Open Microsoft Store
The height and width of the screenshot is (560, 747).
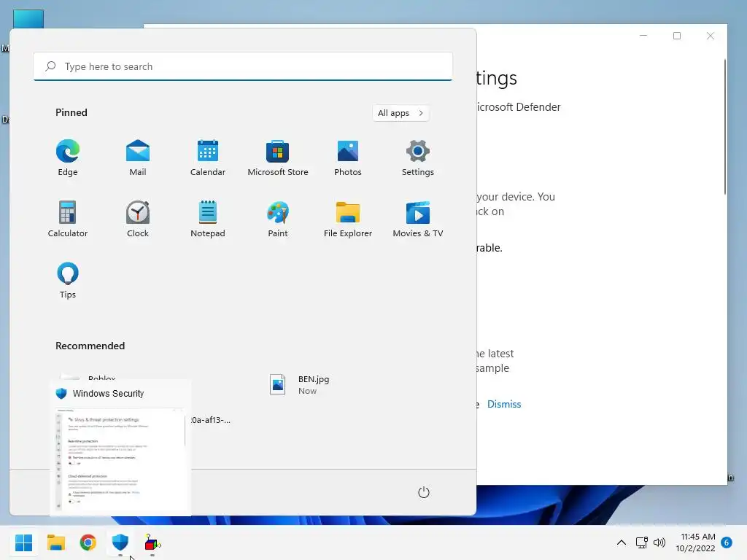(278, 157)
